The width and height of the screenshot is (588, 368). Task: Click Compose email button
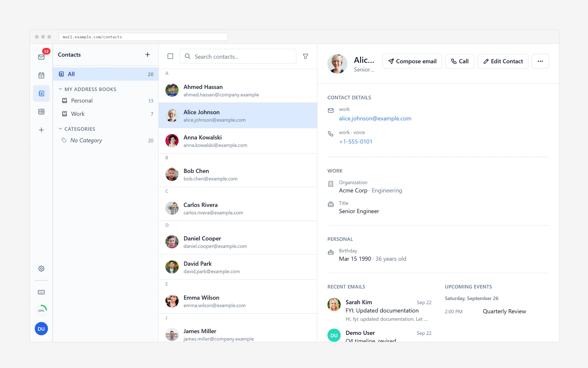(412, 61)
